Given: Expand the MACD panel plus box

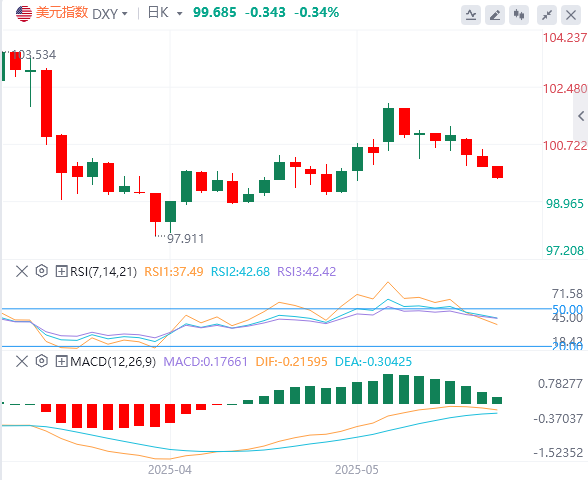Looking at the screenshot, I should pos(61,362).
